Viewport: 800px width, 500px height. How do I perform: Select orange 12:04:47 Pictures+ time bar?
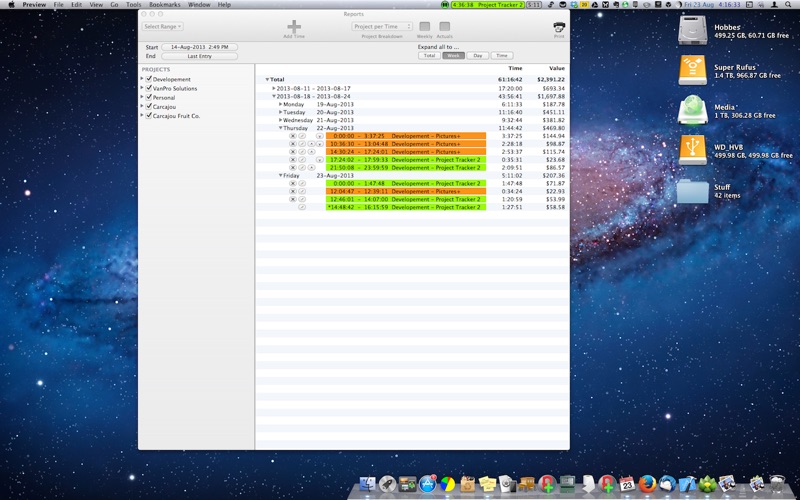(x=406, y=191)
